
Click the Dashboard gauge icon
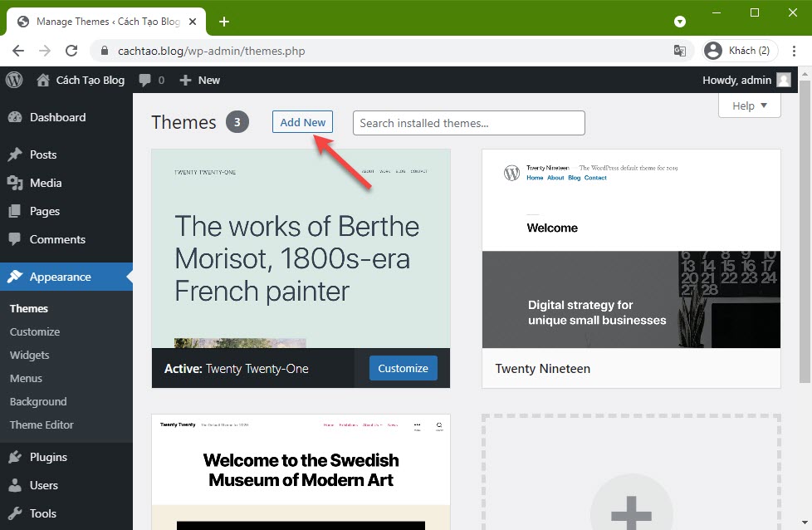15,117
